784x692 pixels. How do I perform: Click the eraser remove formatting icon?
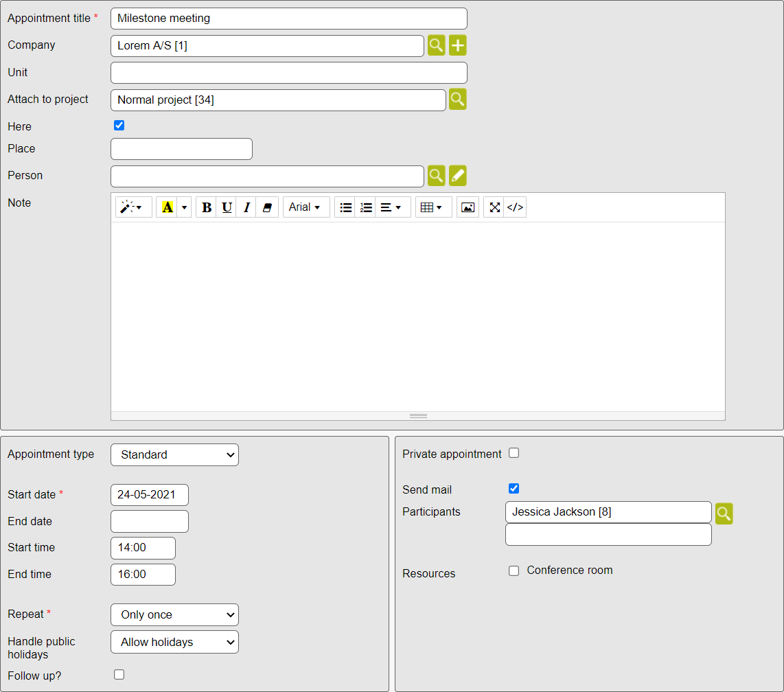tap(267, 207)
